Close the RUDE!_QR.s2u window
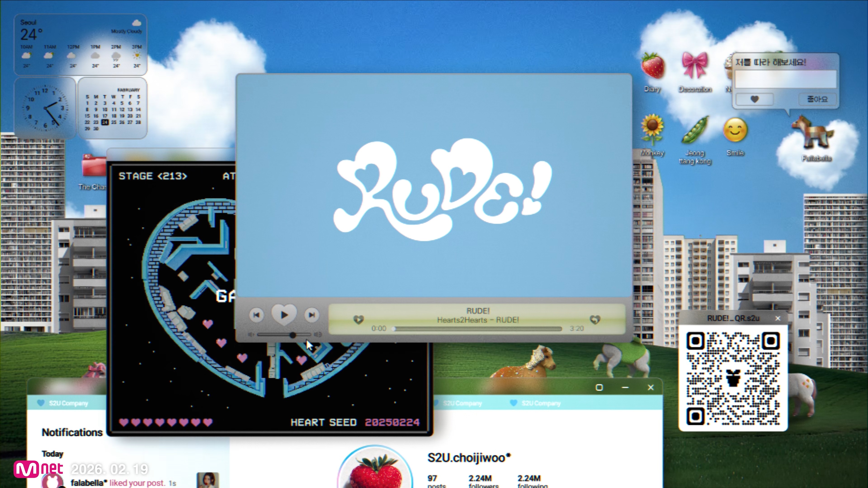Screen dimensions: 868x488 pyautogui.click(x=778, y=318)
